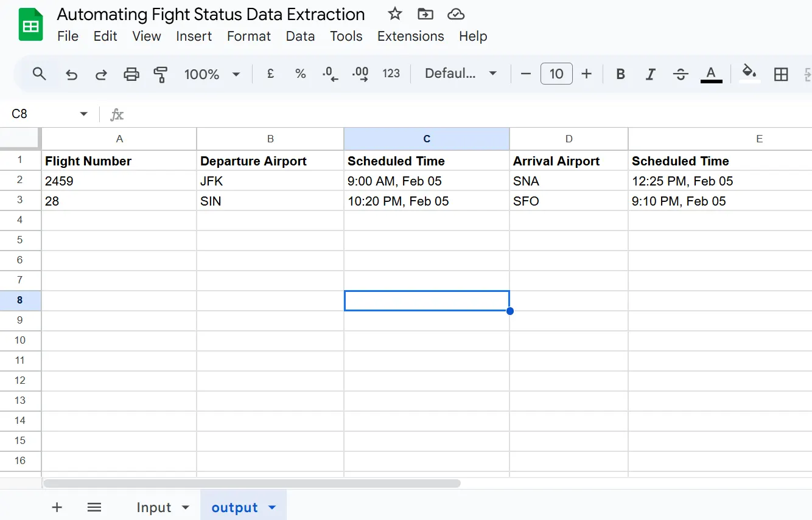The height and width of the screenshot is (520, 812).
Task: Open the Tools menu
Action: coord(346,36)
